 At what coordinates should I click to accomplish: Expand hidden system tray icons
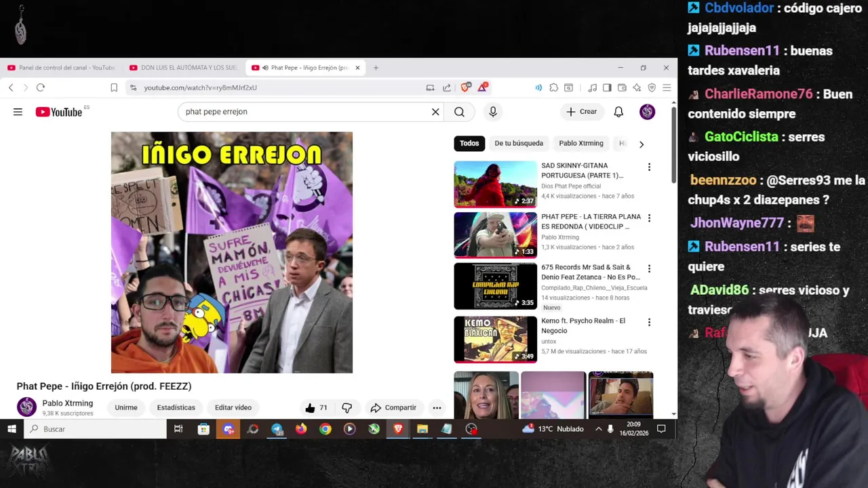coord(598,429)
